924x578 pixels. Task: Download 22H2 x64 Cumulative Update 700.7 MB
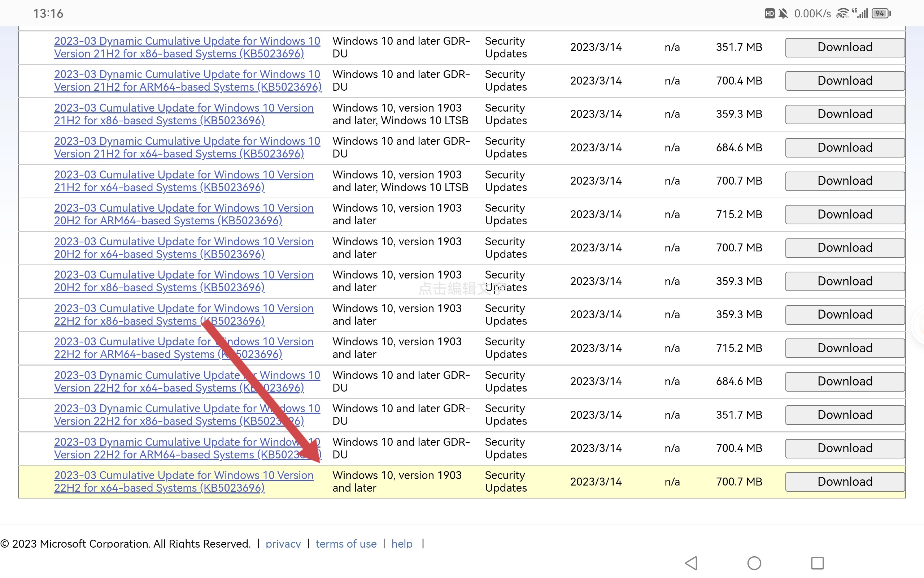845,482
